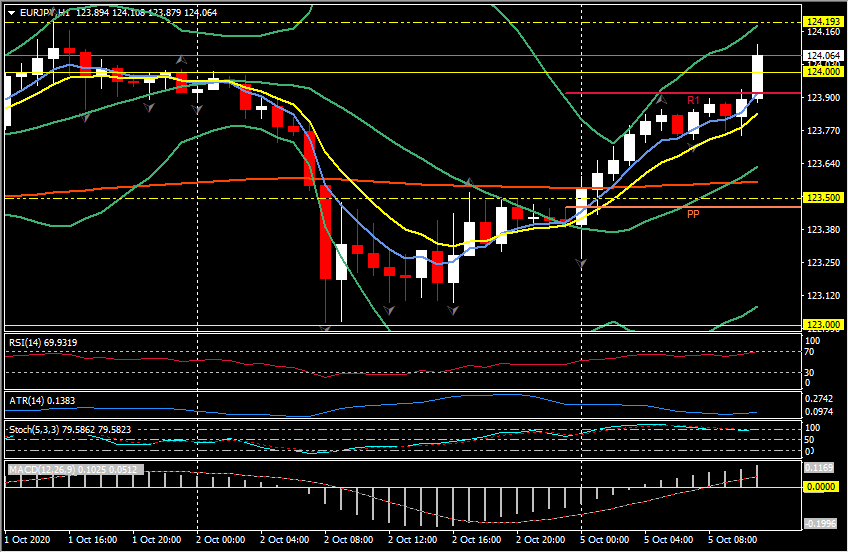Select the 124.193 yellow price tag

823,22
